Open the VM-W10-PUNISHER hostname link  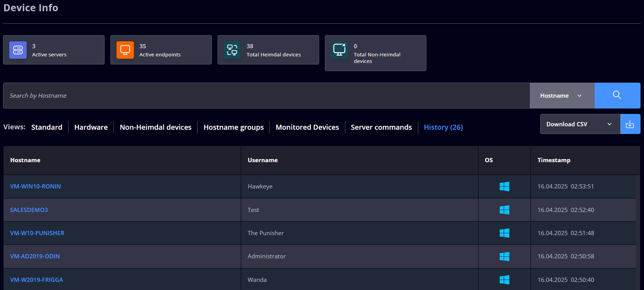37,233
